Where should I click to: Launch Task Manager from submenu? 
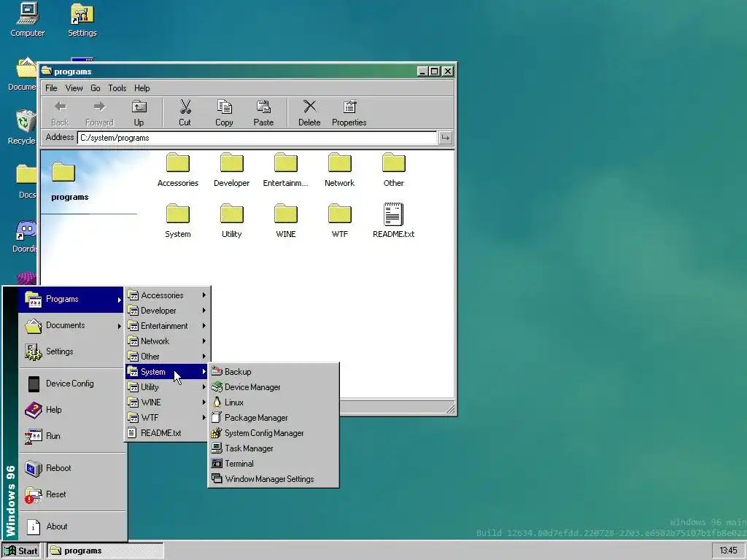[x=274, y=448]
